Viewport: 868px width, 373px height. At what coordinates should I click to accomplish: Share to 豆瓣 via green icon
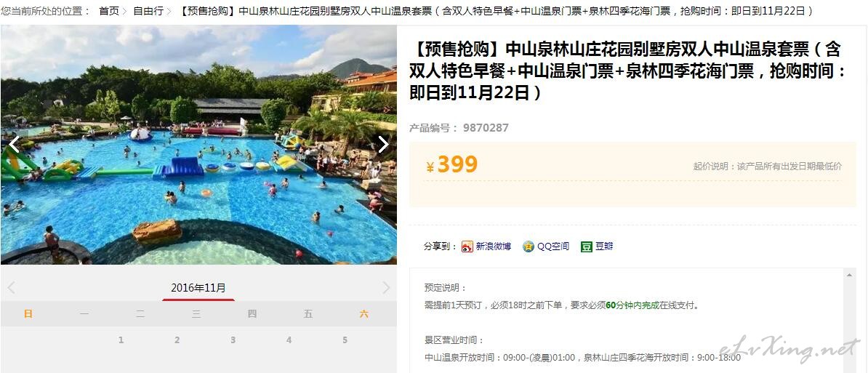click(x=587, y=246)
